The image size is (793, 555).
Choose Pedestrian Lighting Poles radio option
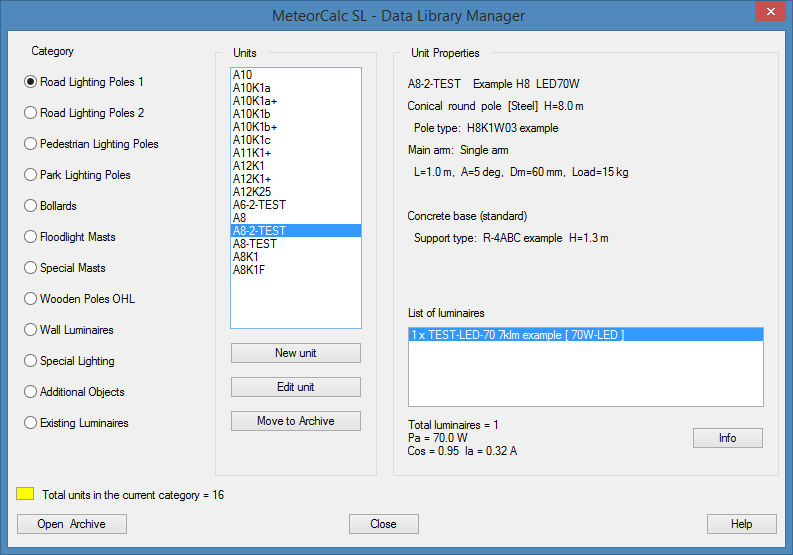tap(91, 144)
